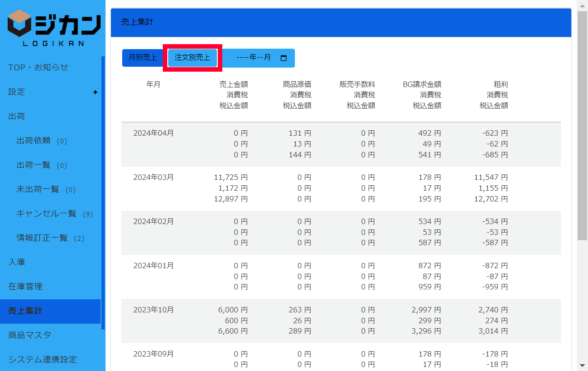The image size is (588, 371).
Task: Click the page vertical scrollbar down arrow
Action: tap(582, 365)
